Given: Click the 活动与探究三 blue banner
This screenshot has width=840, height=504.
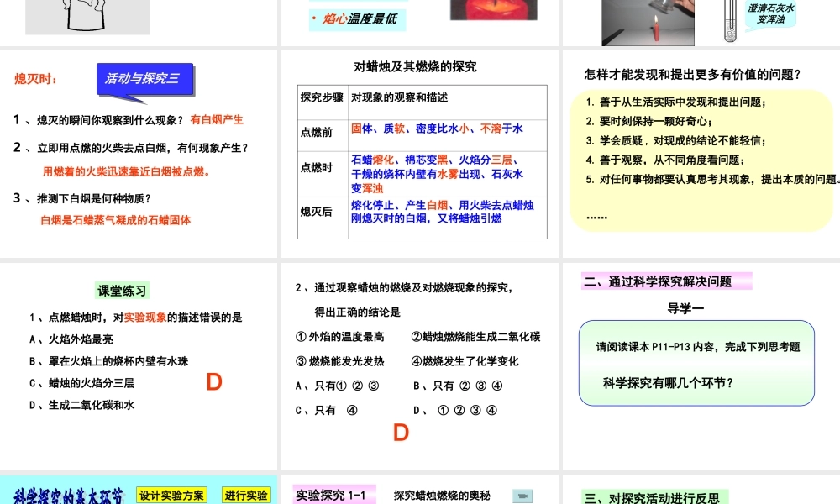Looking at the screenshot, I should tap(144, 80).
